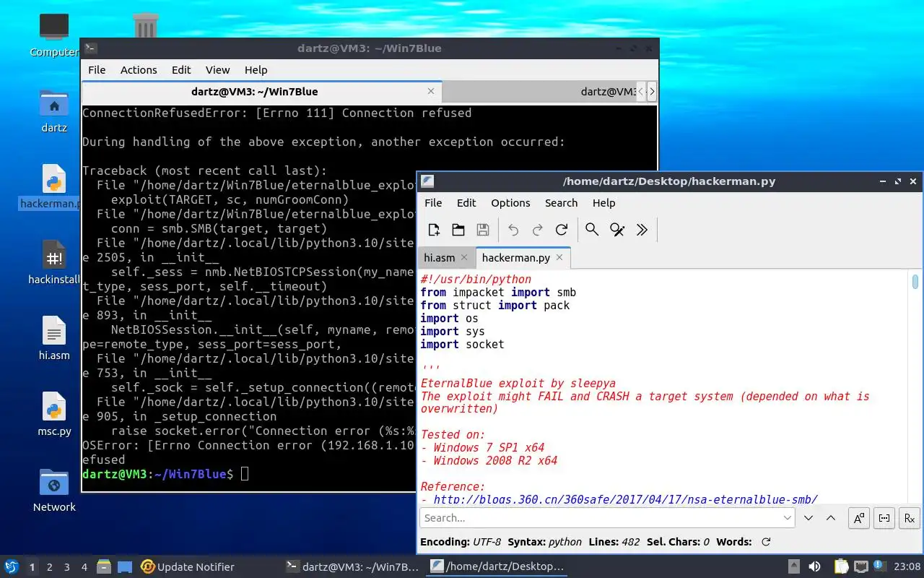Click the show desktop taskbar icon
This screenshot has height=578, width=924.
pos(125,566)
